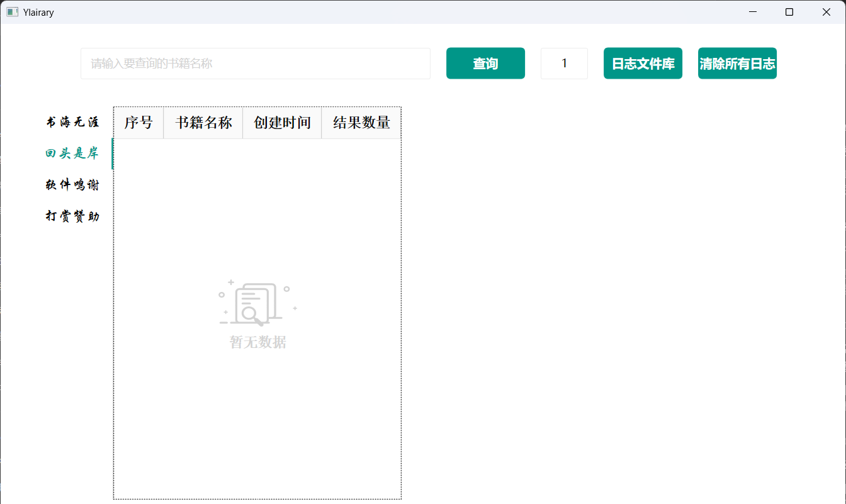The height and width of the screenshot is (504, 846).
Task: Switch to the 回头是岸 section
Action: tap(72, 153)
